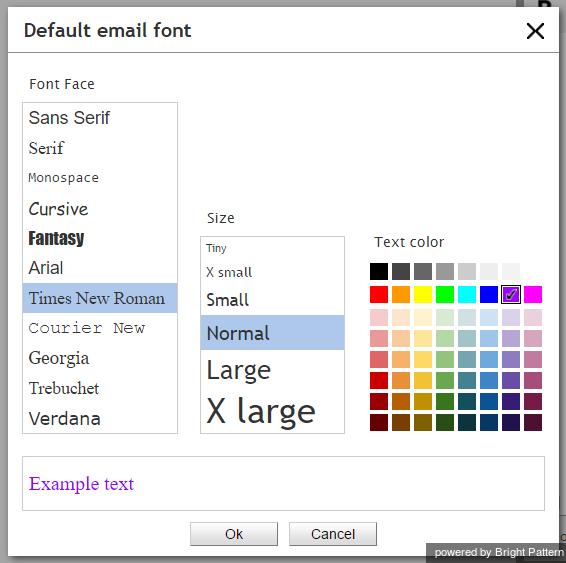Pick the palest pink swatch under red
566x563 pixels.
click(x=379, y=318)
